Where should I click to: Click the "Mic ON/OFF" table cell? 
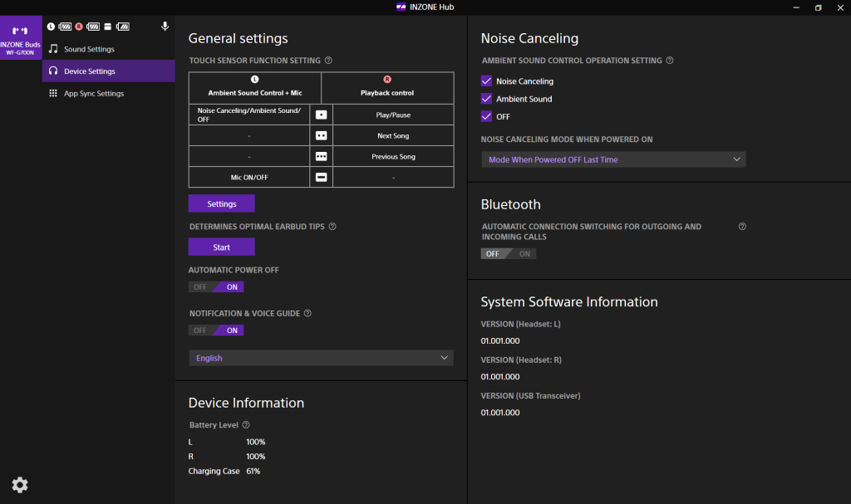pyautogui.click(x=249, y=177)
